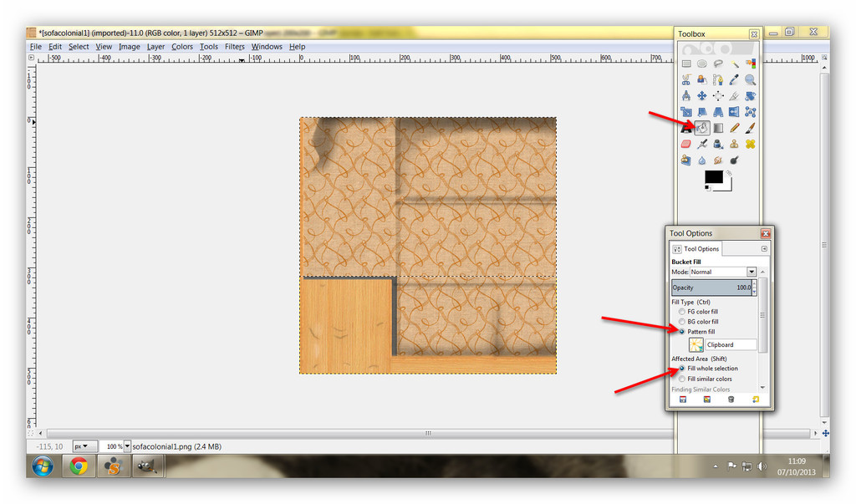Open the Colors menu
The image size is (856, 504).
pos(181,47)
